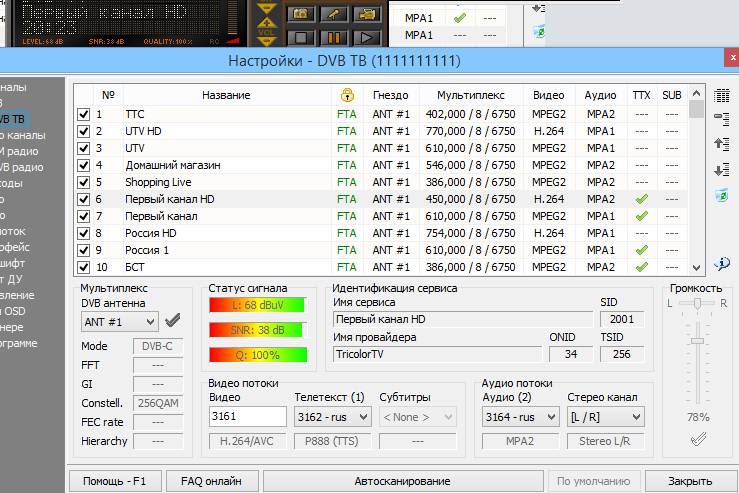739x493 pixels.
Task: Click the checkmark next to the DVB antenna dropdown
Action: 173,321
